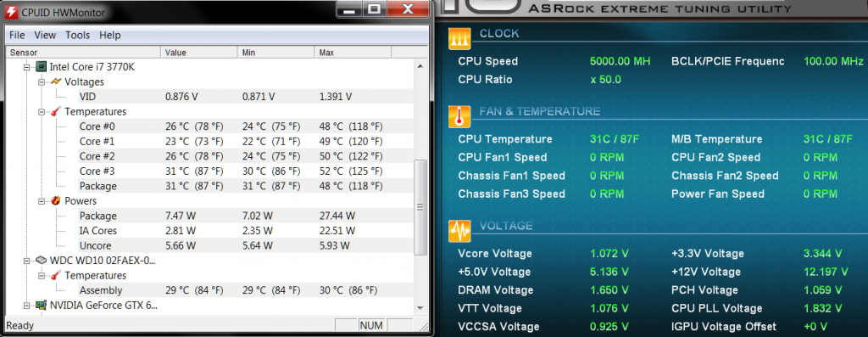Click the CPU Ratio x 50.0 value

605,79
